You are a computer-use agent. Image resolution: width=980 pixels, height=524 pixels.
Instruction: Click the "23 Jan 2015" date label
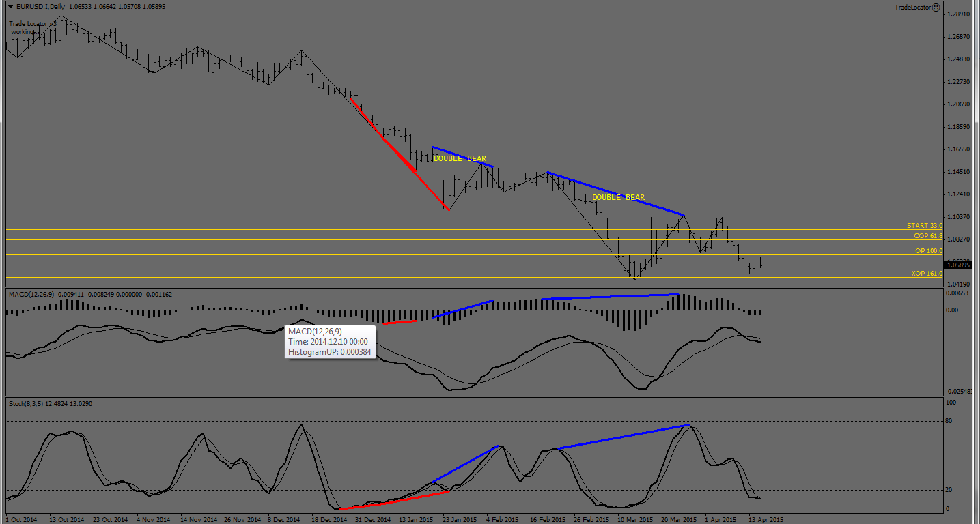tap(460, 519)
